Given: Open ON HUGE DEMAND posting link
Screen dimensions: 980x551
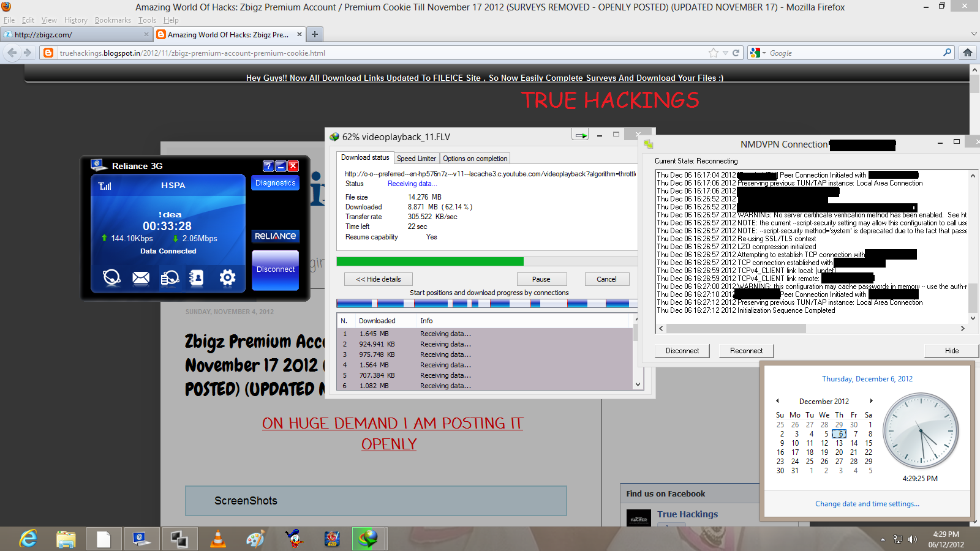Looking at the screenshot, I should coord(392,433).
